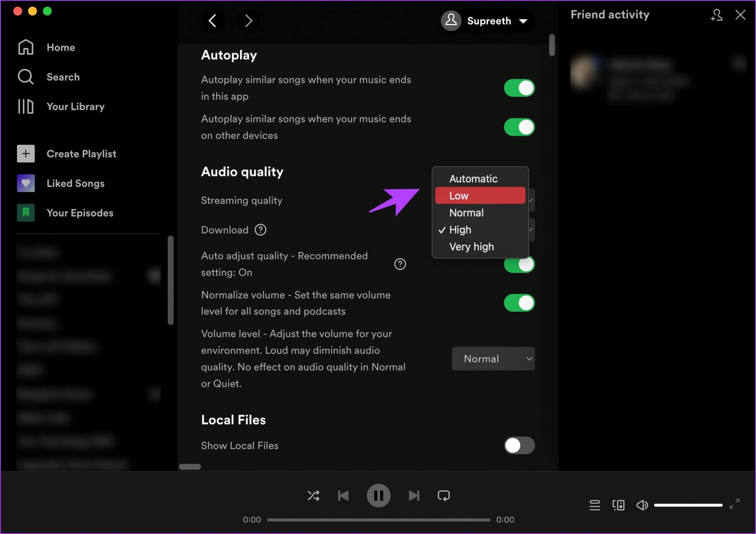Viewport: 756px width, 534px height.
Task: Toggle Autoplay similar songs in this app
Action: click(x=519, y=87)
